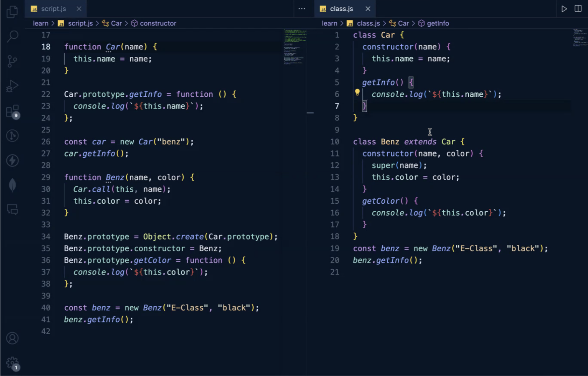Close the script.js tab

pyautogui.click(x=79, y=9)
